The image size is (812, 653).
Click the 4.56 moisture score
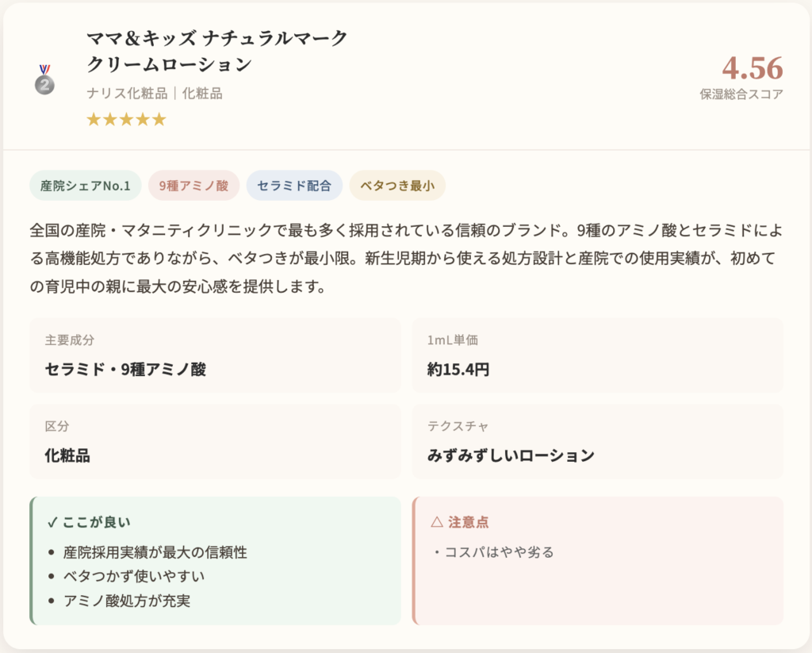[752, 68]
